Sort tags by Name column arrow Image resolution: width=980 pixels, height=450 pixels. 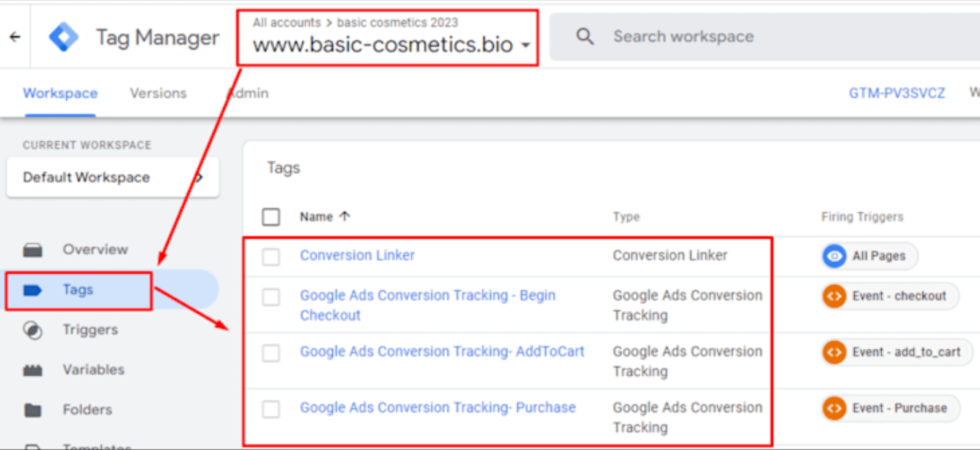tap(345, 216)
